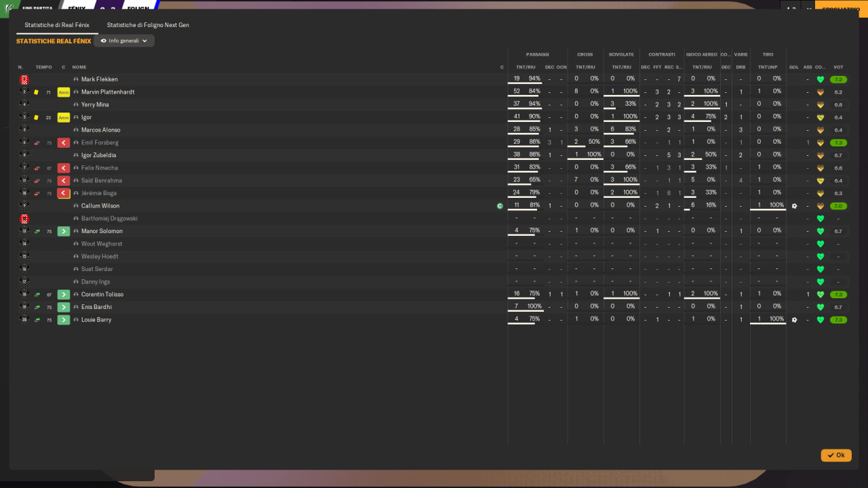Click Manor Solomon's green substituted-on arrow
The width and height of the screenshot is (868, 488).
click(x=64, y=231)
